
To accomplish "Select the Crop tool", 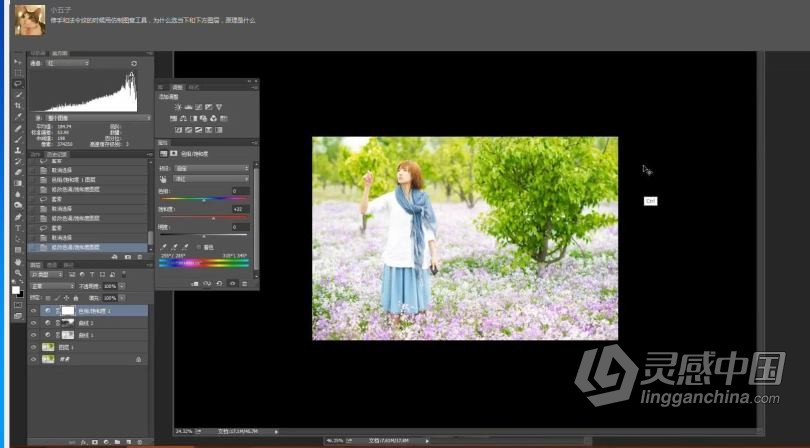I will [x=18, y=105].
